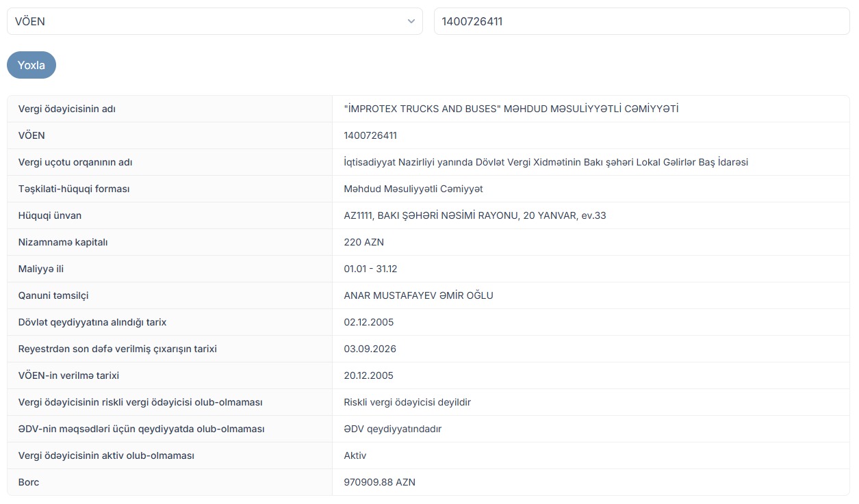859x504 pixels.
Task: Click label 'Hüquqi ünvan'
Action: (x=50, y=215)
